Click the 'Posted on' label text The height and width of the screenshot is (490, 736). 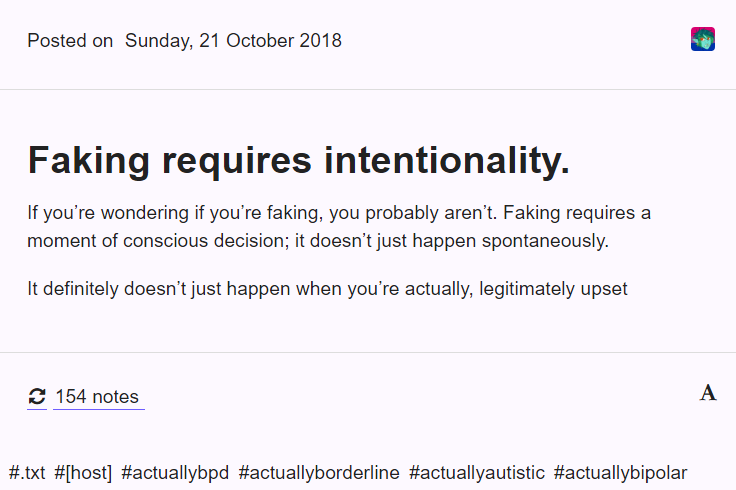point(70,41)
